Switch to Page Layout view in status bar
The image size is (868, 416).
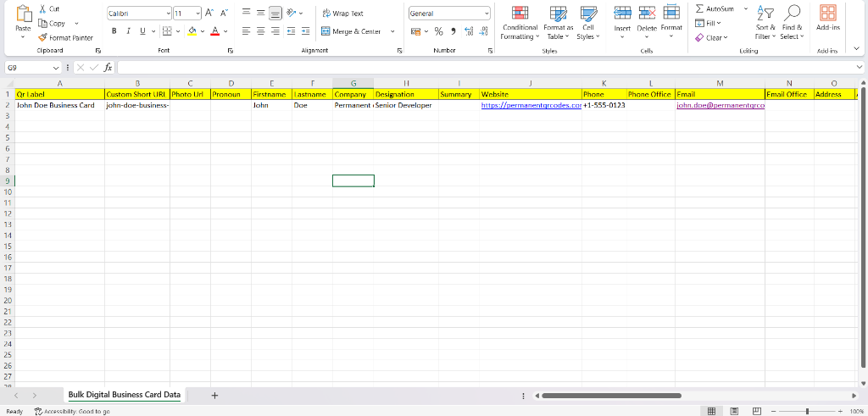[734, 411]
